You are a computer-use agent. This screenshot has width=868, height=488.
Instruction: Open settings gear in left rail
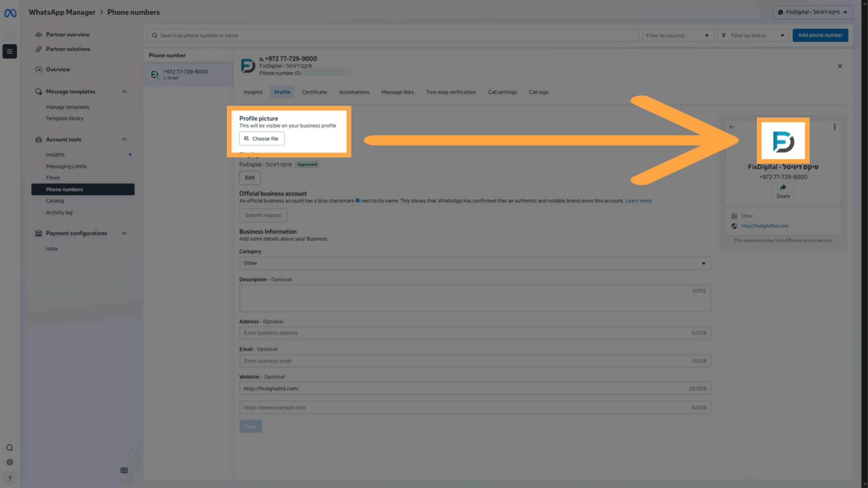pyautogui.click(x=9, y=462)
